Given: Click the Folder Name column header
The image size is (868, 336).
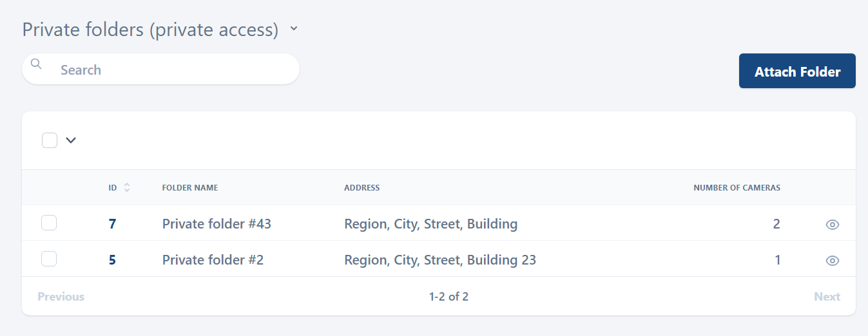Looking at the screenshot, I should tap(189, 188).
